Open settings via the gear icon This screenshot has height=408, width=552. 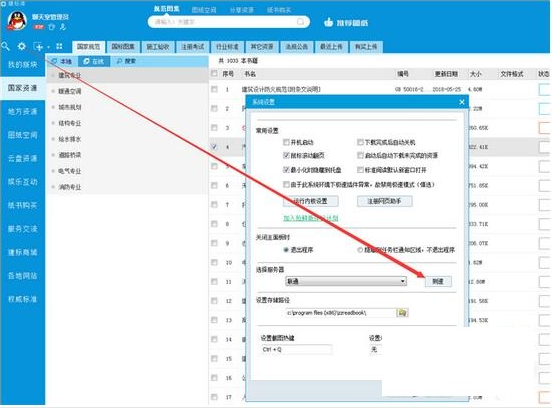21,46
